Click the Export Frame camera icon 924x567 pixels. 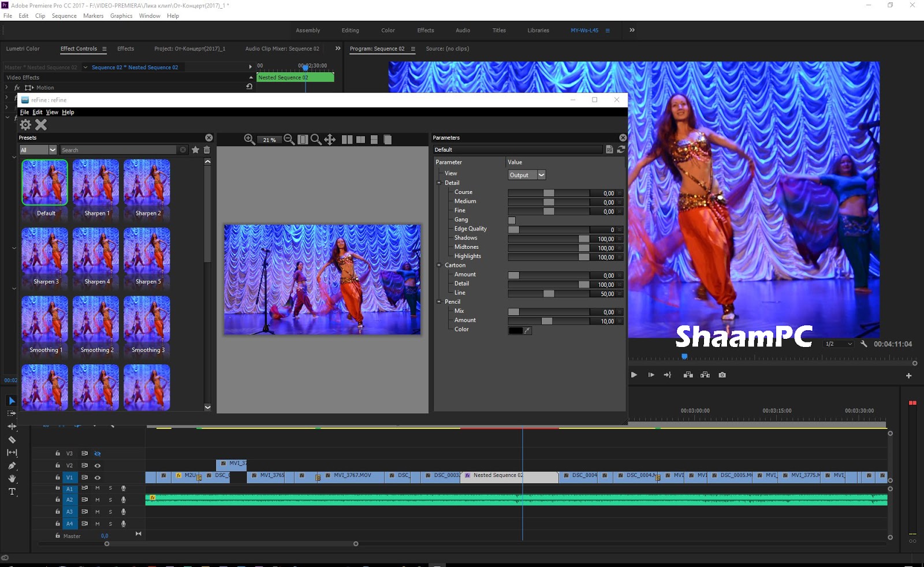point(722,375)
